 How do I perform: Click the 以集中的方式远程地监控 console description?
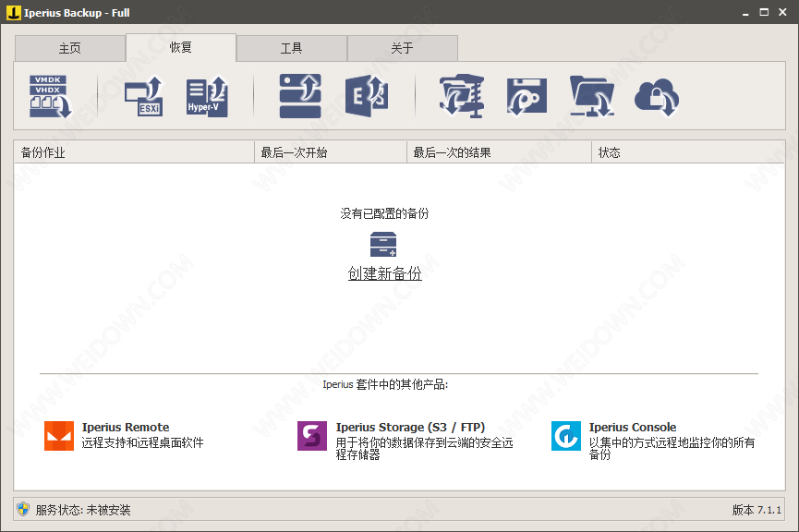pos(672,449)
